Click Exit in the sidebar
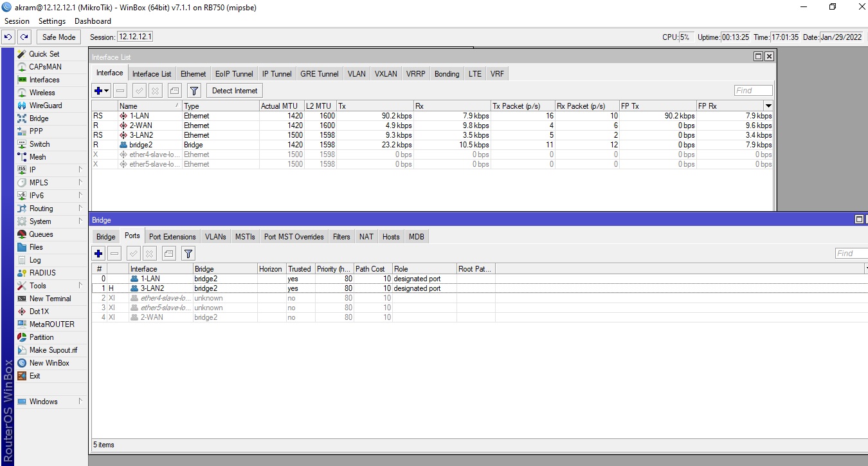The width and height of the screenshot is (868, 466). pyautogui.click(x=33, y=375)
